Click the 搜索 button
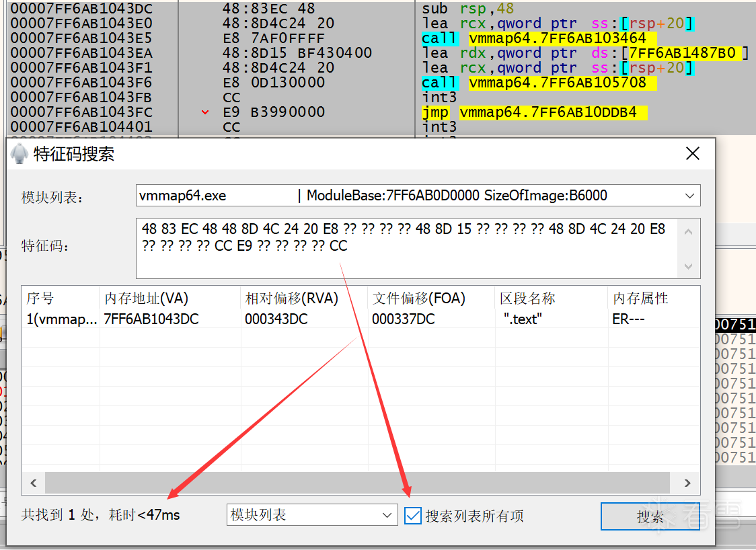756x550 pixels. click(650, 516)
